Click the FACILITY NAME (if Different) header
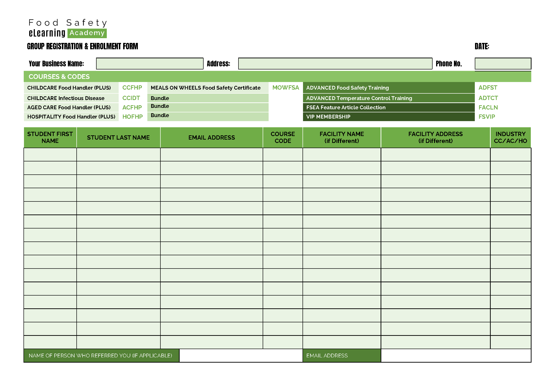Image resolution: width=555 pixels, height=392 pixels. [x=341, y=137]
